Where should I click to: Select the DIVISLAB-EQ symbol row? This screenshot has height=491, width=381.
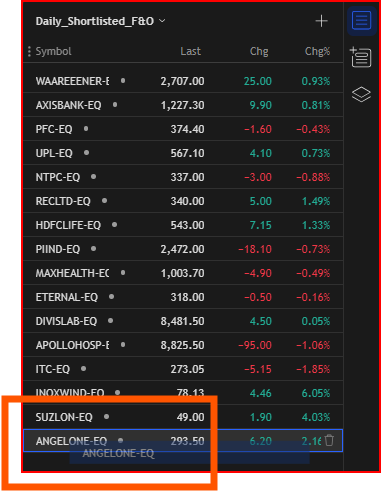(183, 321)
